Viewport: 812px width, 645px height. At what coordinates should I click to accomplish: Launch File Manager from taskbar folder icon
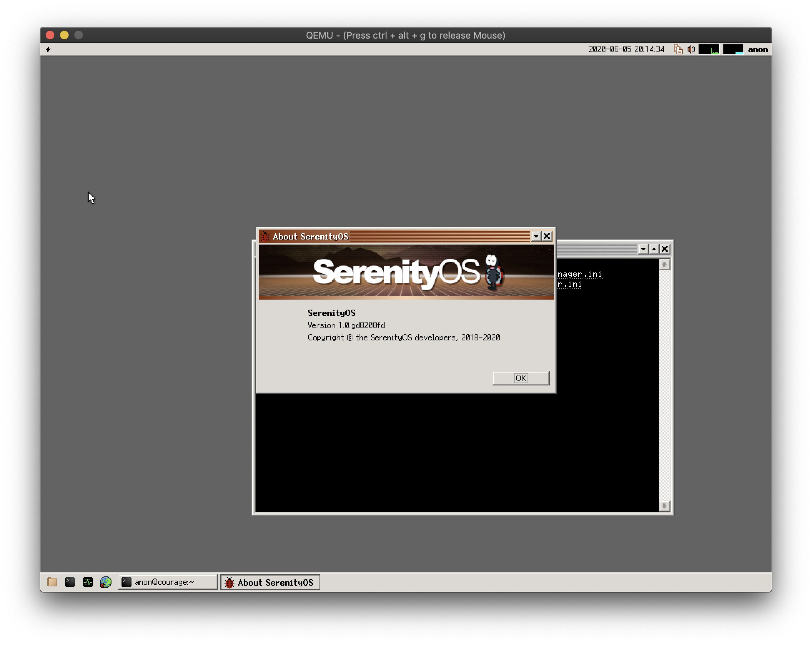(x=52, y=582)
